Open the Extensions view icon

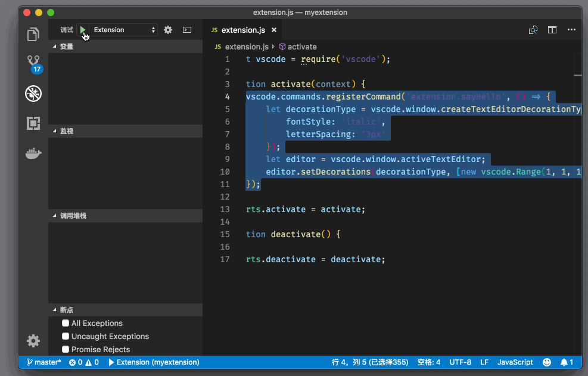click(x=33, y=123)
